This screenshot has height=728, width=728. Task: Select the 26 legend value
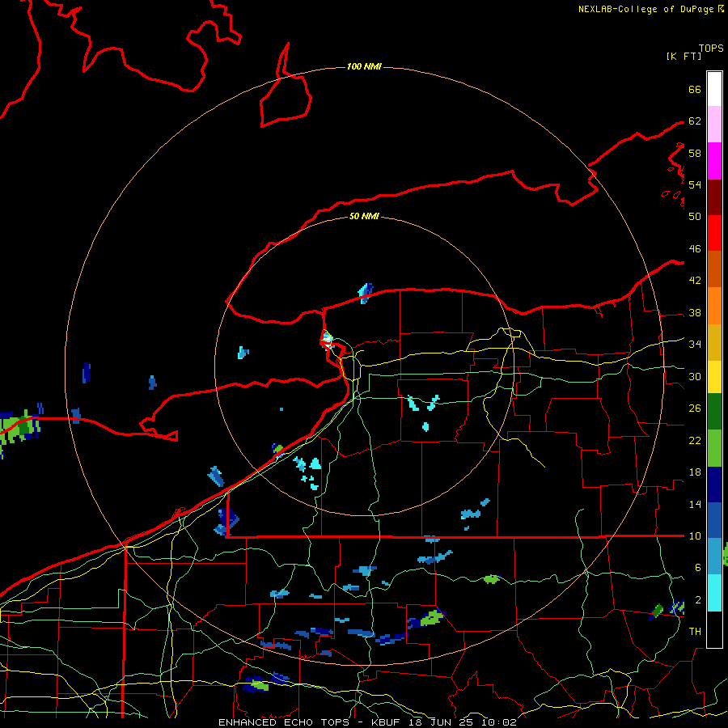[695, 408]
